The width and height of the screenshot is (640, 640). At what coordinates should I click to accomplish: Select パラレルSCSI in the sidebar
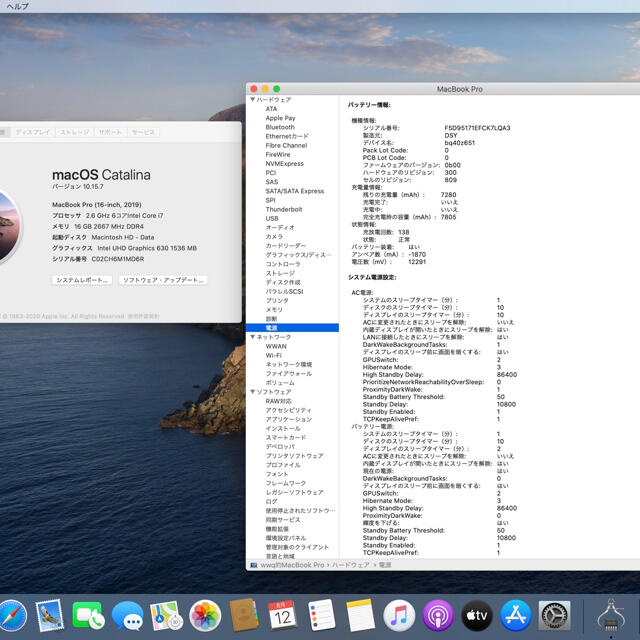coord(284,291)
